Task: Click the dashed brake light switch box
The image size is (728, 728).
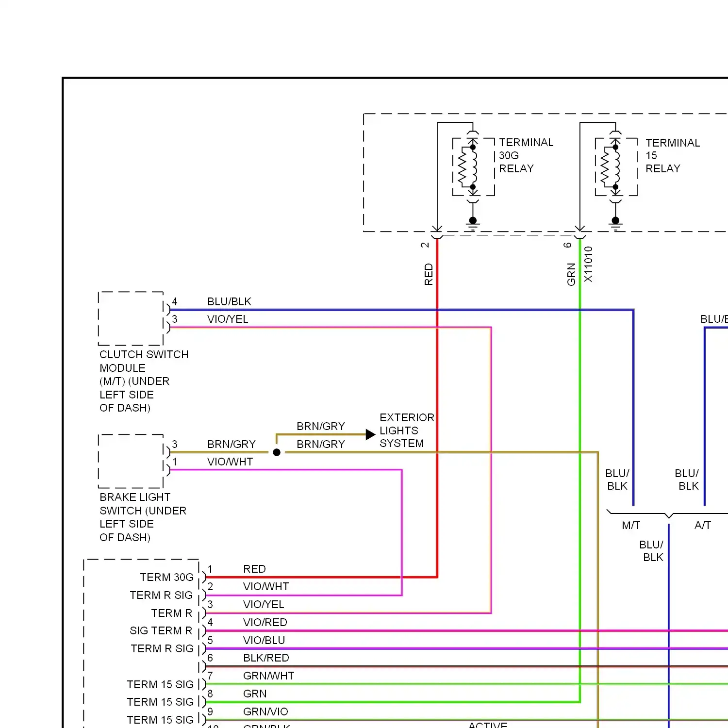Action: [131, 461]
